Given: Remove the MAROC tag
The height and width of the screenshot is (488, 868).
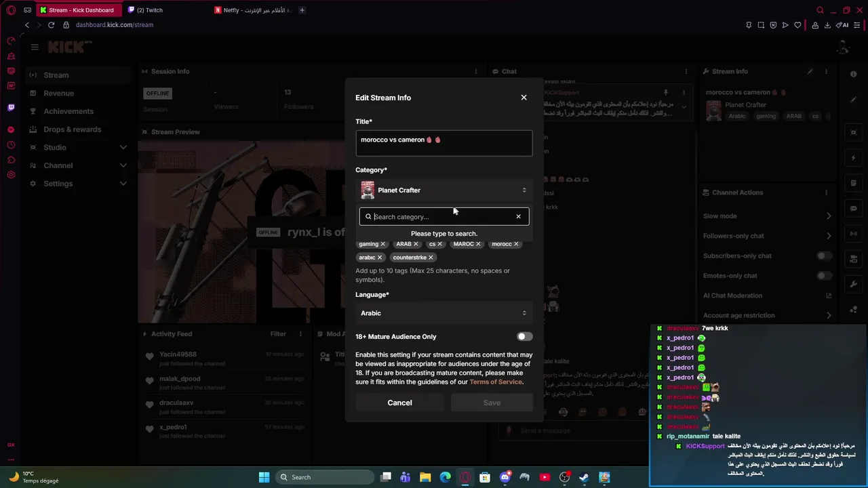Looking at the screenshot, I should (x=478, y=244).
